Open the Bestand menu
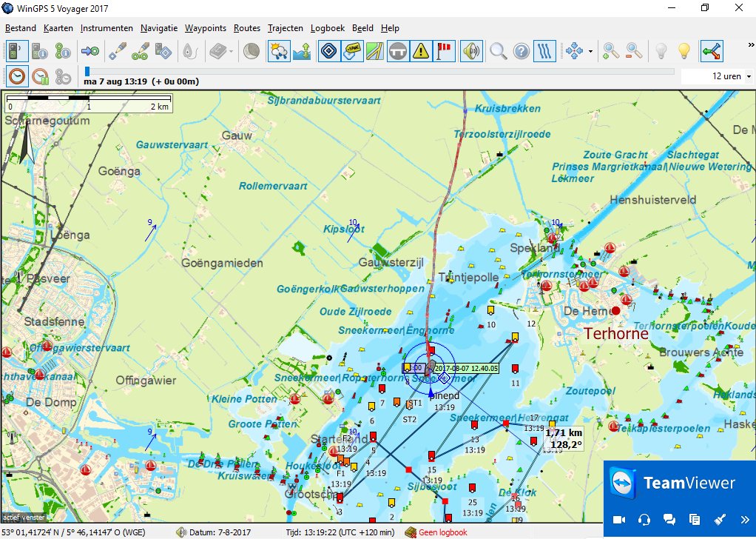This screenshot has height=539, width=756. (21, 28)
